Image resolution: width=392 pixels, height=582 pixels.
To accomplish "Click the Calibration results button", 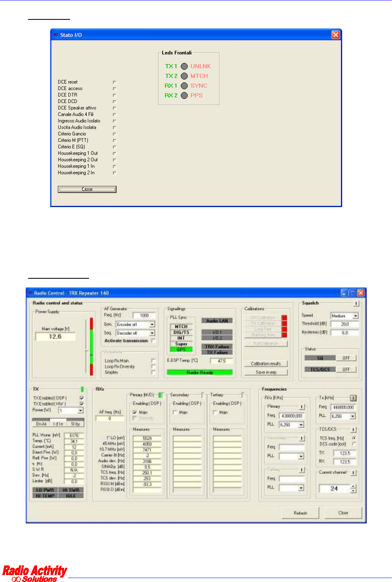I will click(x=266, y=363).
